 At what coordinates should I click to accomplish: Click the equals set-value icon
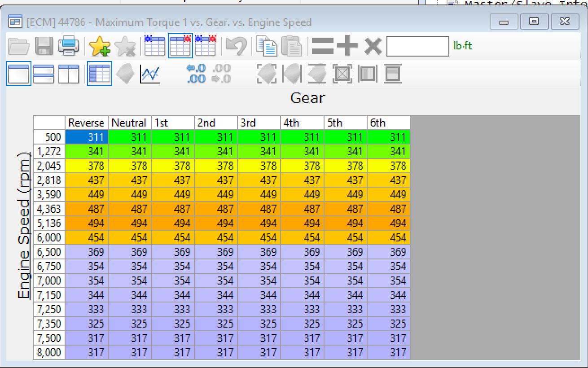tap(323, 46)
